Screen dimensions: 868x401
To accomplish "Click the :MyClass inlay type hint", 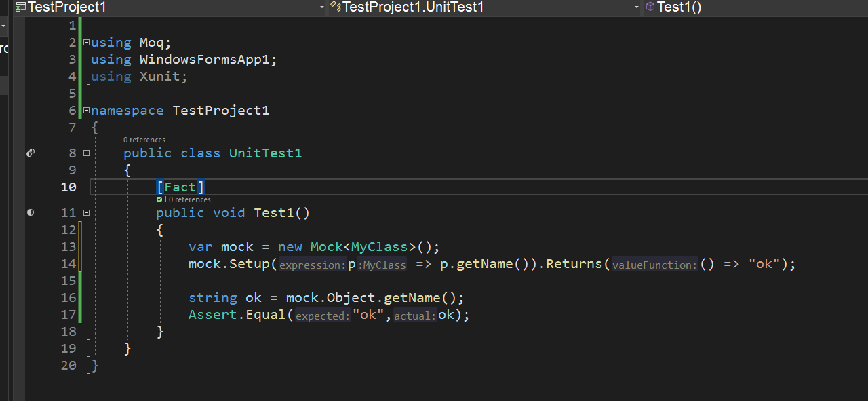I will tap(381, 265).
